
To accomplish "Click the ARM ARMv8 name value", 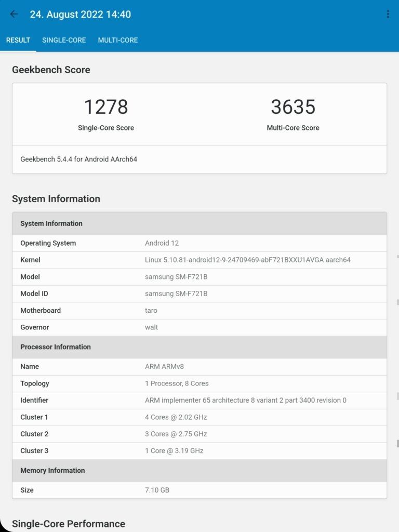I will pos(164,366).
